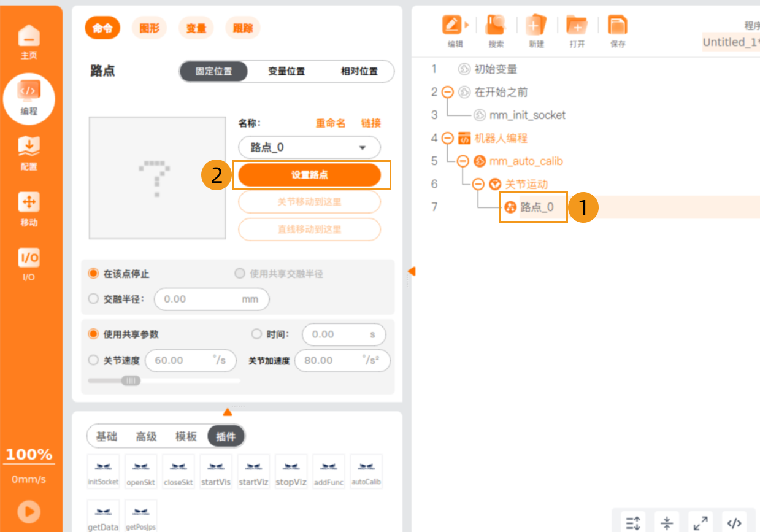Click the 重命名 rename link
The width and height of the screenshot is (760, 532).
coord(331,123)
